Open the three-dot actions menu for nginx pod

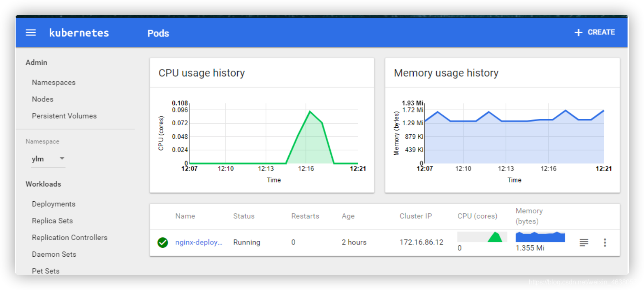pyautogui.click(x=605, y=242)
